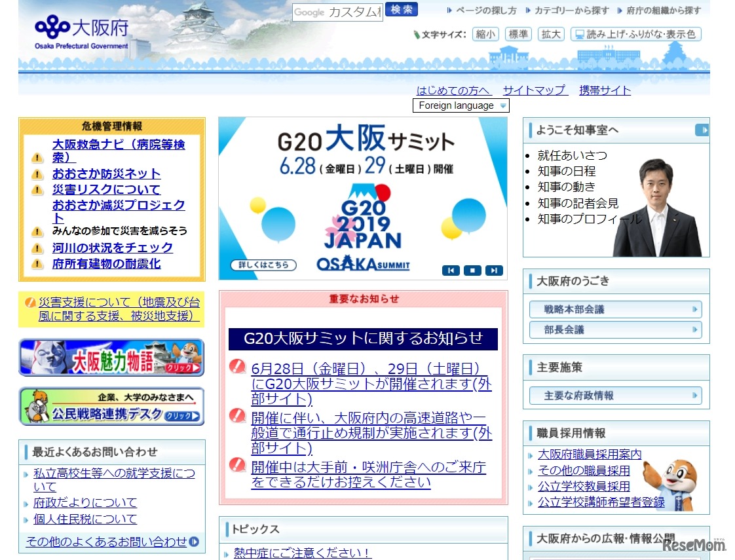Set text size to 拡大
This screenshot has width=735, height=560.
(551, 34)
